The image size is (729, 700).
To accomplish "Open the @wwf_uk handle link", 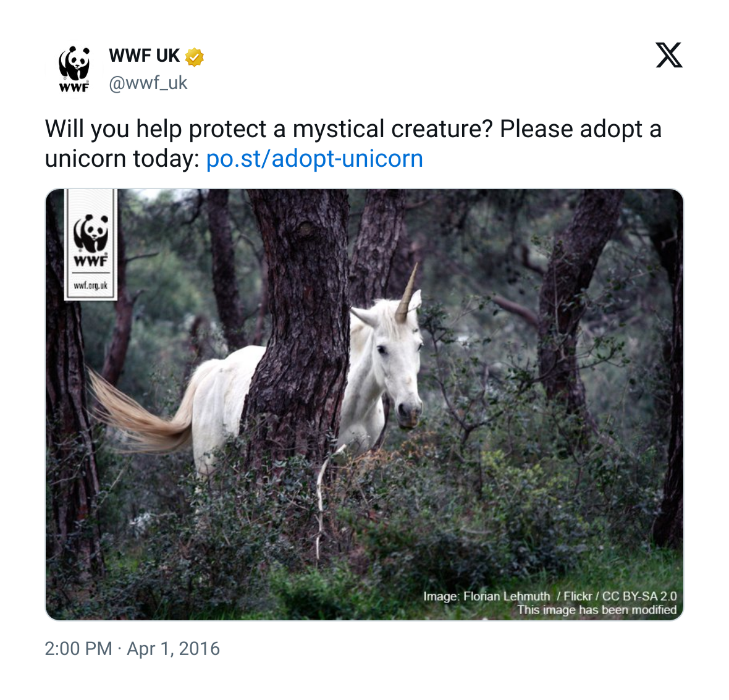I will click(148, 83).
